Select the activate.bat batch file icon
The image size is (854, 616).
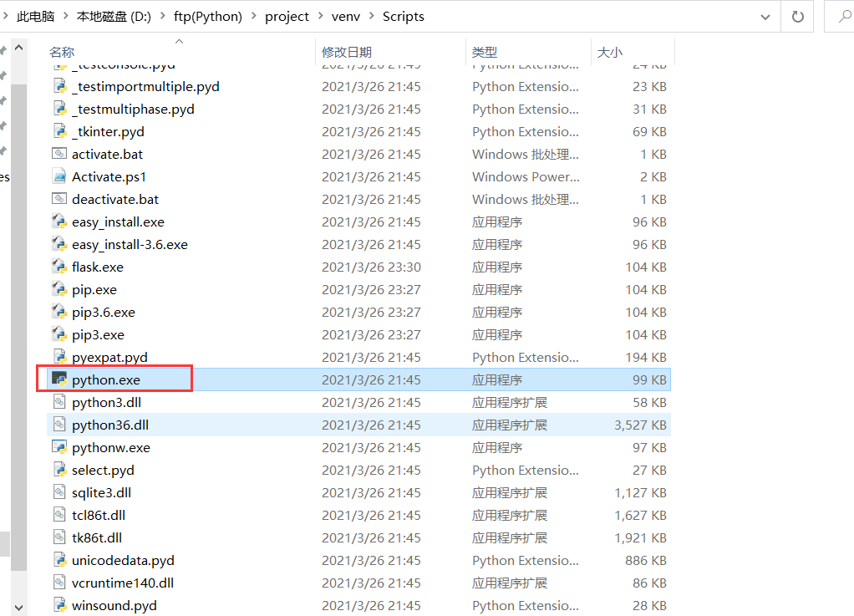59,154
